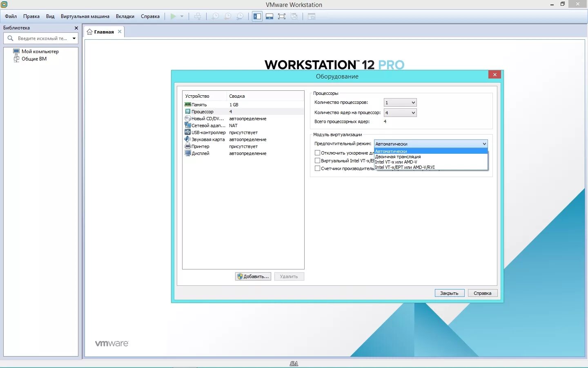
Task: Click the Unity mode toolbar icon
Action: (x=294, y=16)
